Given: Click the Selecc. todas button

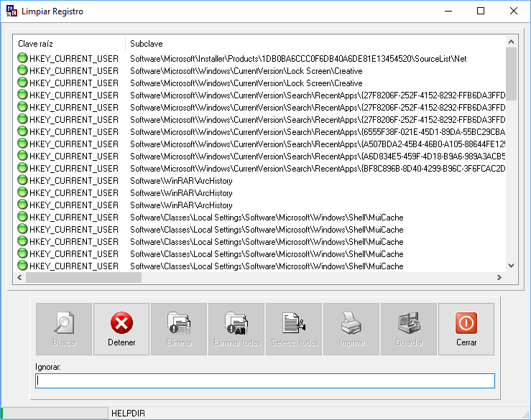Looking at the screenshot, I should [x=294, y=329].
